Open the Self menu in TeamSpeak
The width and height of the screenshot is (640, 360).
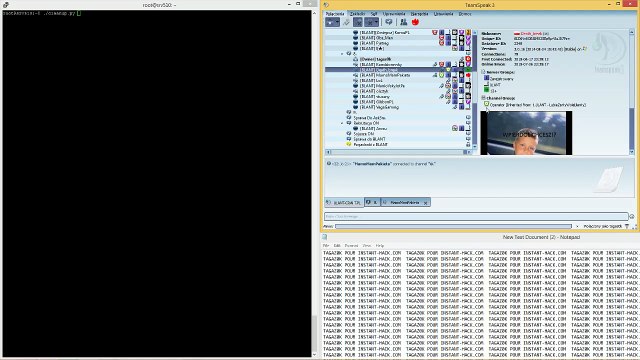pos(374,14)
